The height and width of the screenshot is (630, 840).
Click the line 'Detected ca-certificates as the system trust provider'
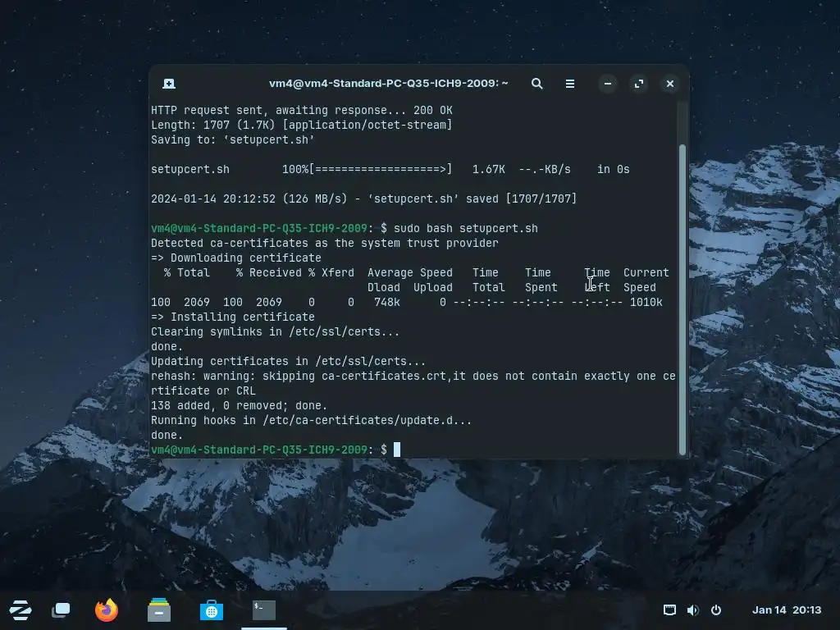(325, 243)
